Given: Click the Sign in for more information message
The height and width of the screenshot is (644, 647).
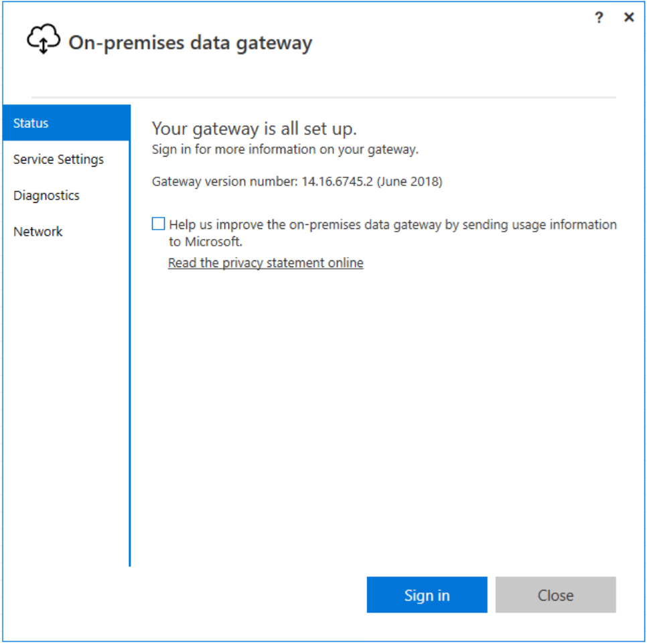Looking at the screenshot, I should click(x=285, y=149).
